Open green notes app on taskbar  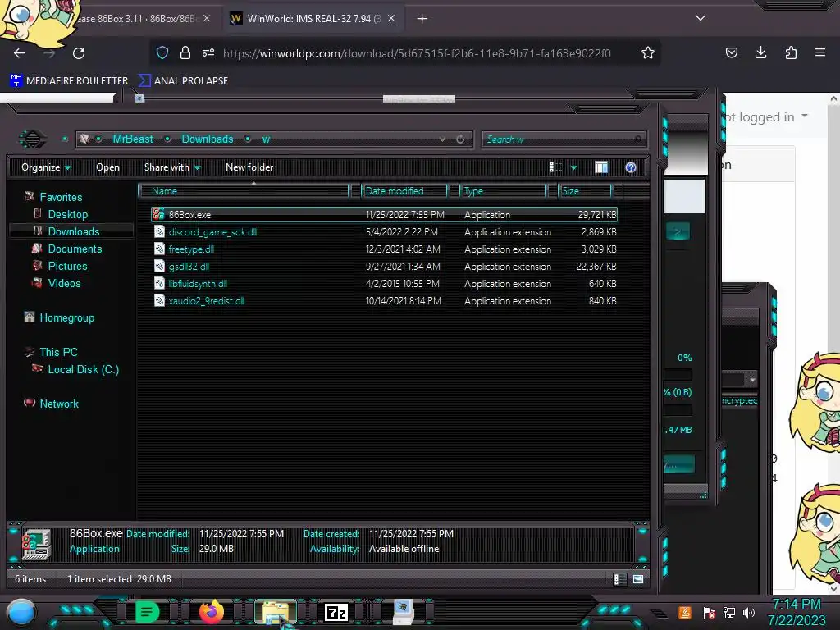[x=148, y=612]
